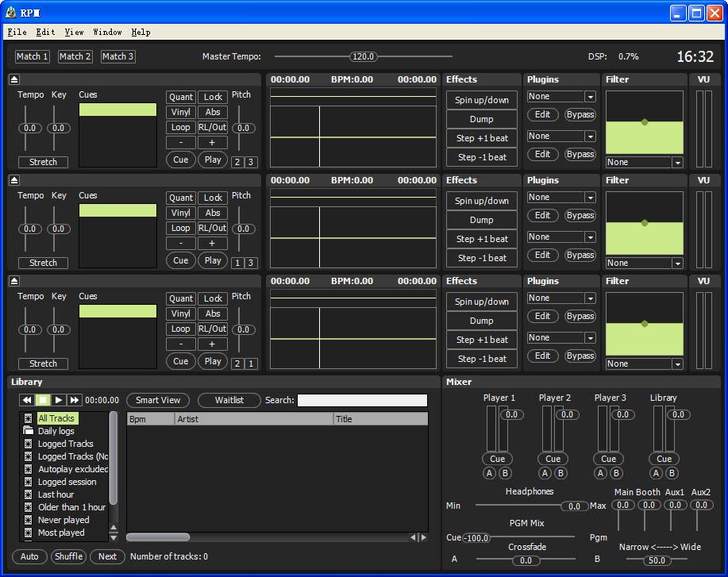Click the Shuffle button

click(69, 556)
